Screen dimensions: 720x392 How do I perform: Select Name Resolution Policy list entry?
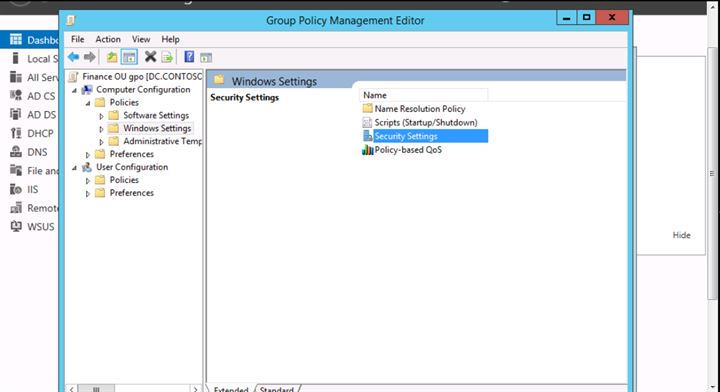[x=420, y=109]
